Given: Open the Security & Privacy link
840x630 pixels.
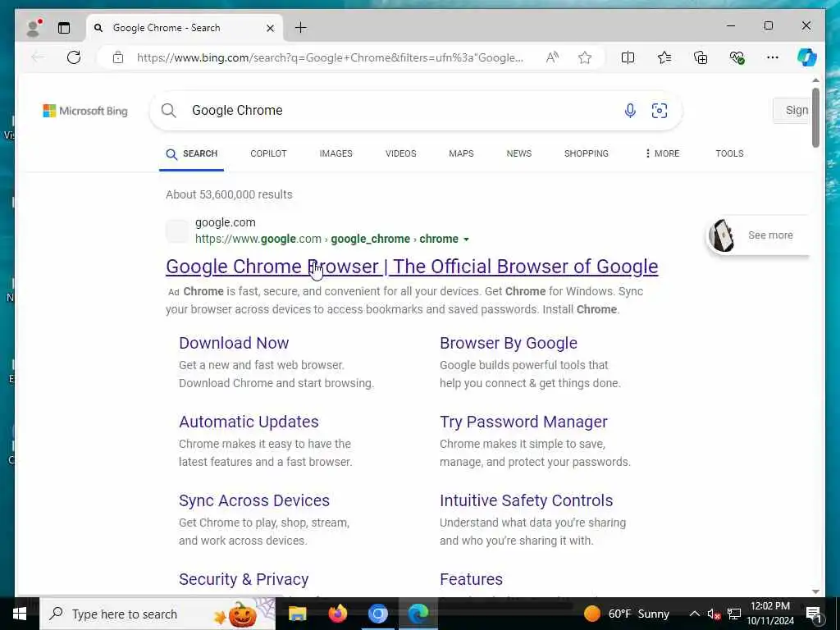Looking at the screenshot, I should coord(244,579).
